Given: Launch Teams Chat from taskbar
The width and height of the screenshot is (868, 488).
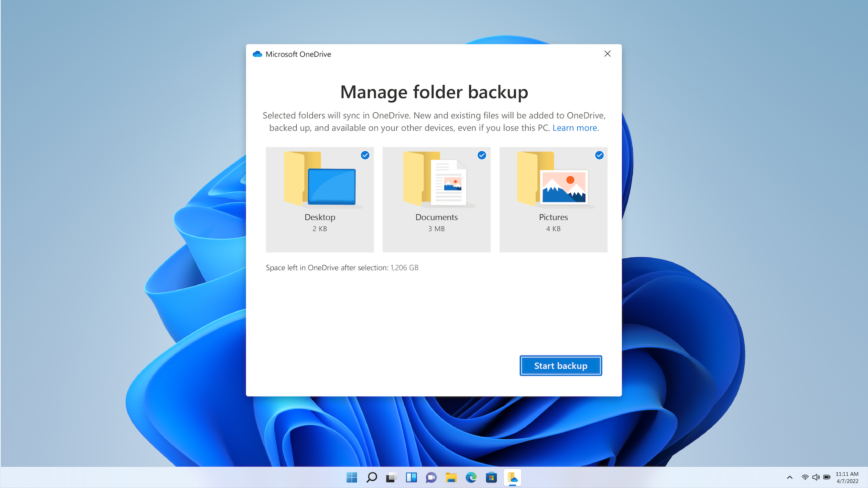Looking at the screenshot, I should 431,477.
